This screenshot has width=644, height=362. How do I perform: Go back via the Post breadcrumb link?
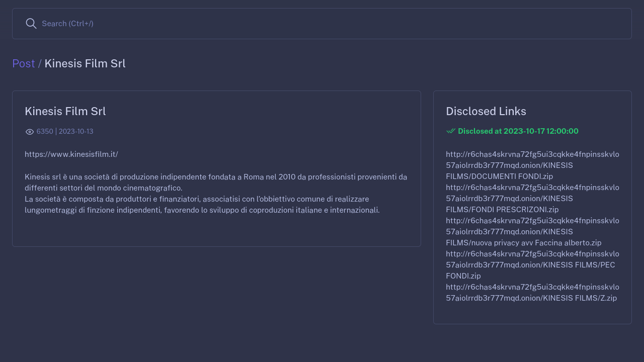coord(24,63)
